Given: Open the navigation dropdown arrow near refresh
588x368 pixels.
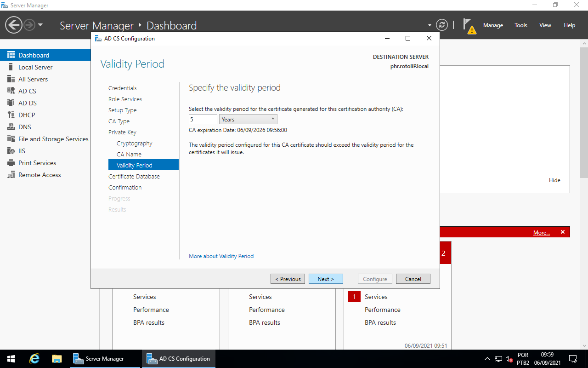Looking at the screenshot, I should click(429, 25).
